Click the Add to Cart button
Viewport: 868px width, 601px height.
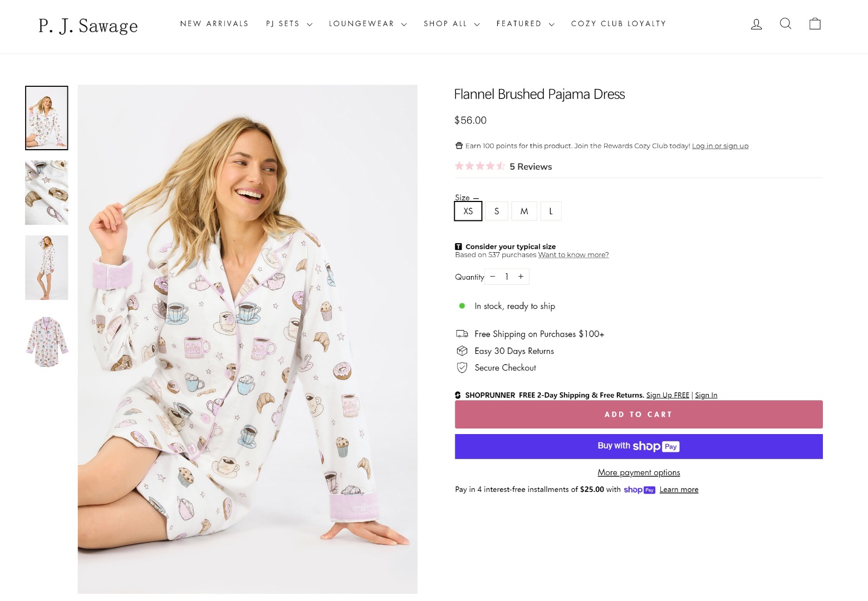coord(638,415)
